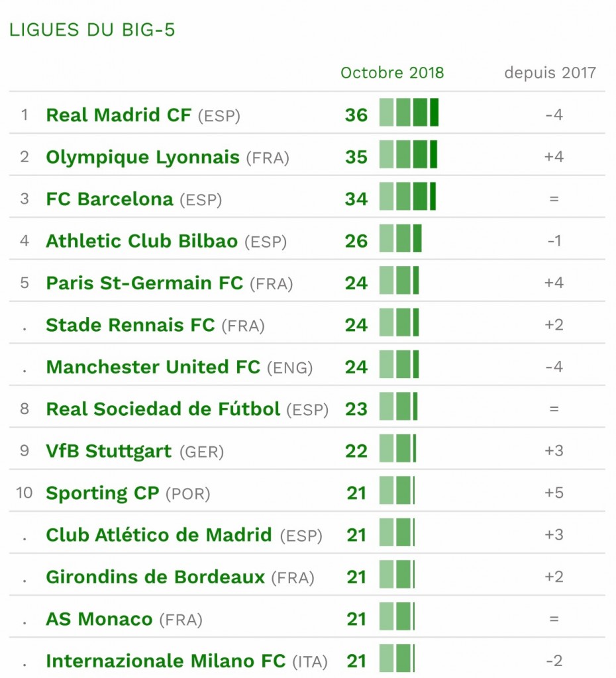Open the Olympique Lyonnais club link

click(143, 158)
